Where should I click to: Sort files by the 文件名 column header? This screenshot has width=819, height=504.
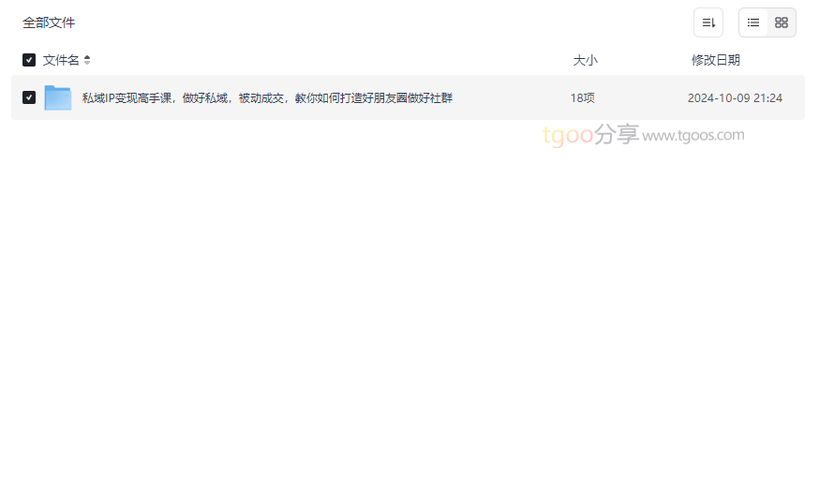coord(61,60)
